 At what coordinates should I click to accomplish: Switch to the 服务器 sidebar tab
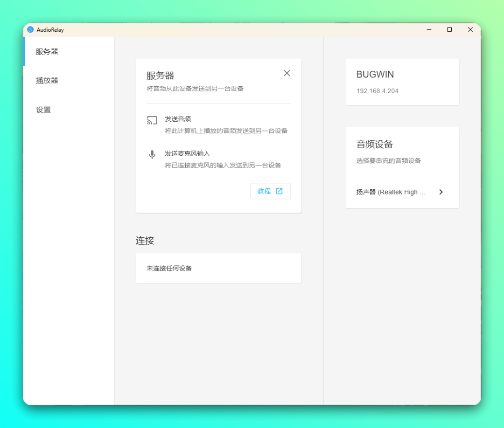[47, 52]
